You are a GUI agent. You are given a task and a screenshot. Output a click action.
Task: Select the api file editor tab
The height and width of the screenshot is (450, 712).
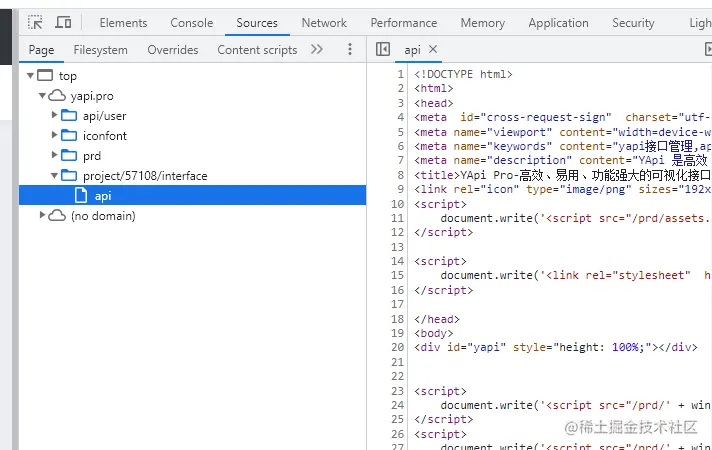[412, 49]
